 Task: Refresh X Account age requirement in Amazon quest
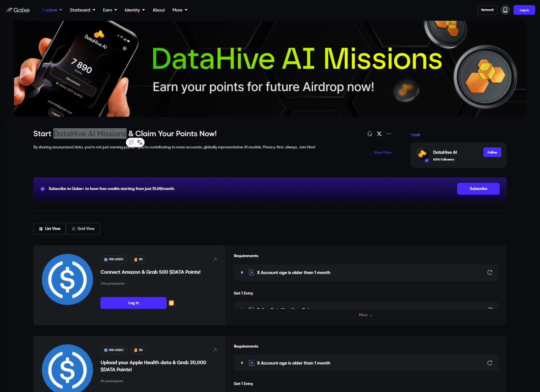coord(490,273)
